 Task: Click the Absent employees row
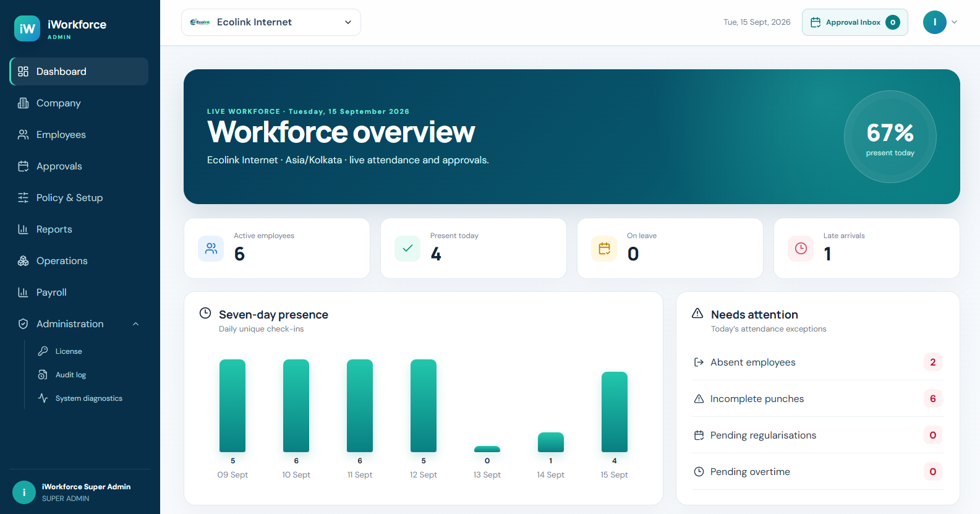pyautogui.click(x=818, y=362)
